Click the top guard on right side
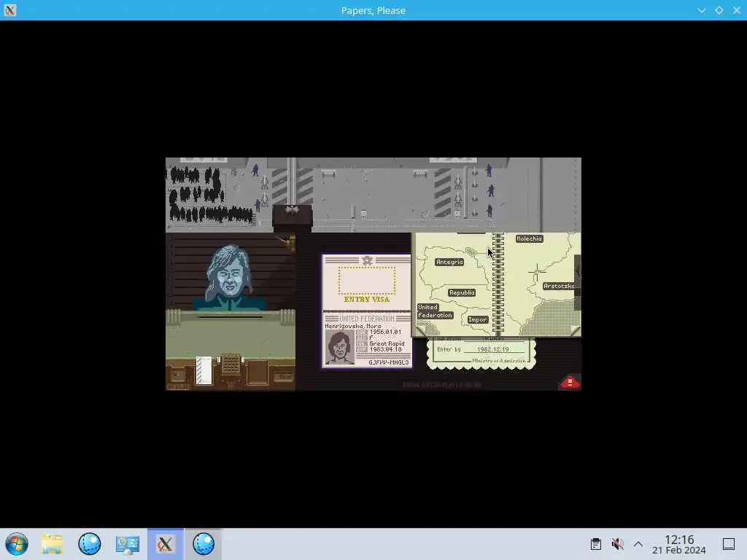The image size is (747, 560). [489, 170]
